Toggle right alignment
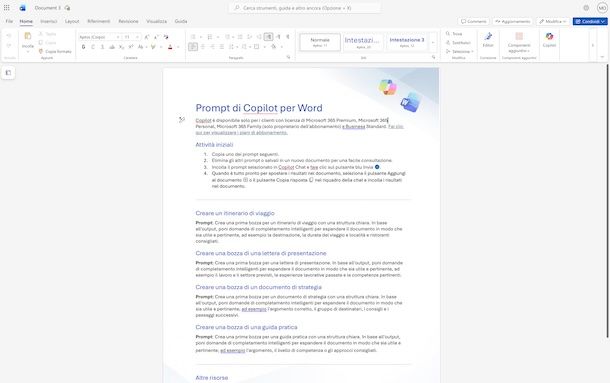The height and width of the screenshot is (383, 610). click(x=212, y=47)
